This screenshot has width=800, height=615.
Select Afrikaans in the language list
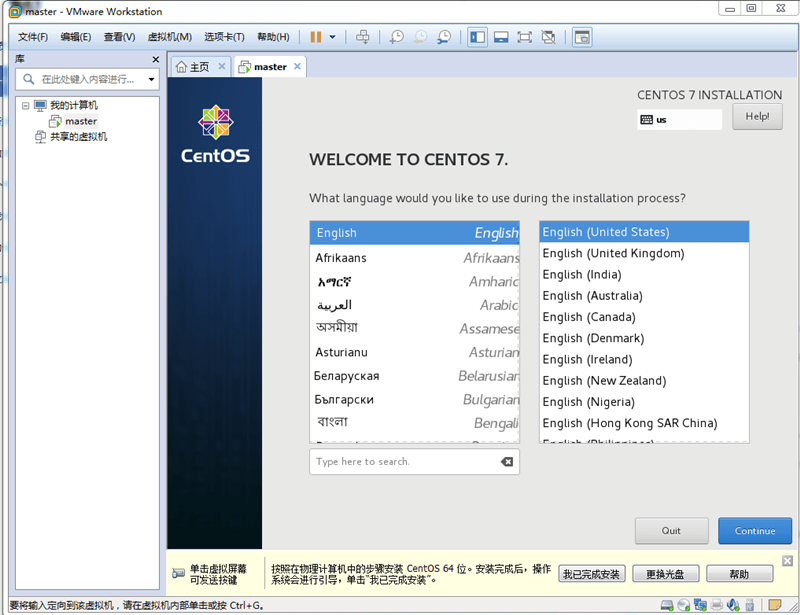(415, 258)
